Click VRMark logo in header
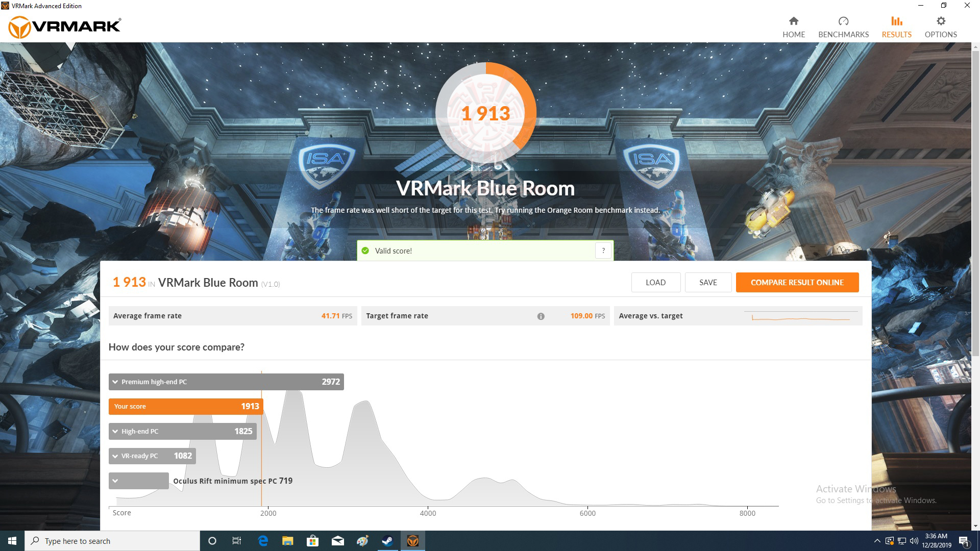This screenshot has width=980, height=551. [x=65, y=27]
